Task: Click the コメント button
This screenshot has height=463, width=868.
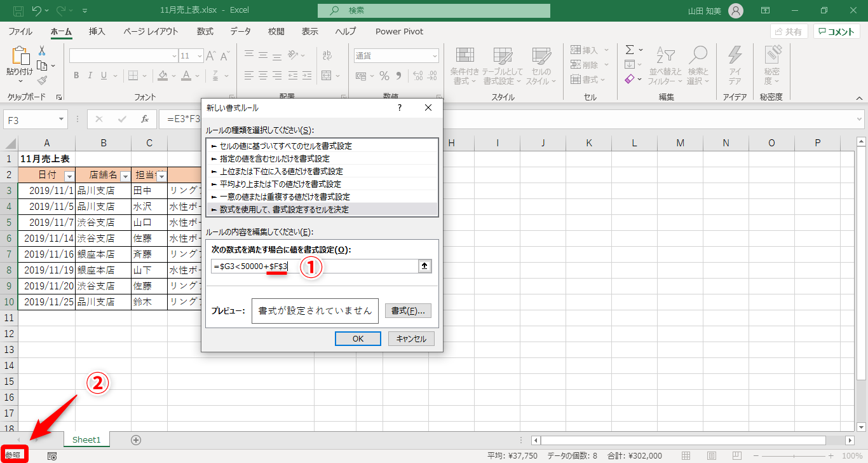Action: pos(837,32)
